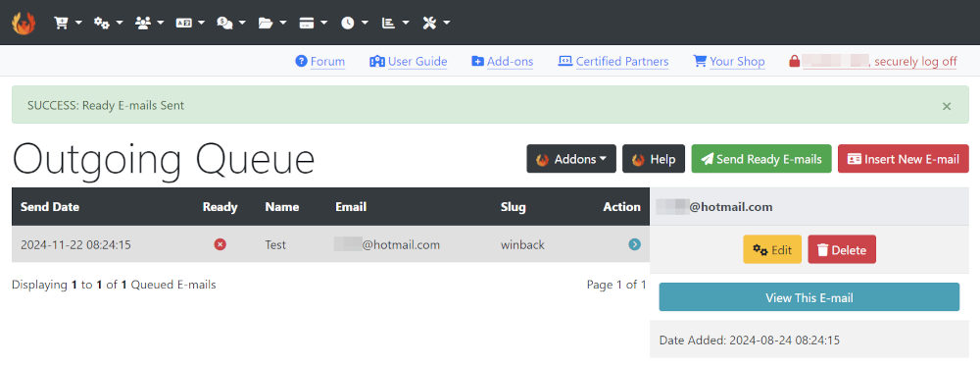Open the customers people menu
This screenshot has height=367, width=980.
[x=149, y=24]
